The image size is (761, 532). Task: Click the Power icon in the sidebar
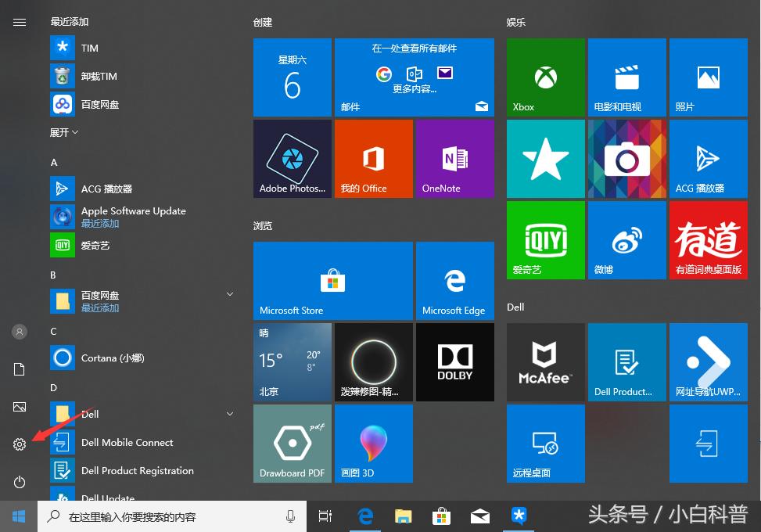coord(20,482)
